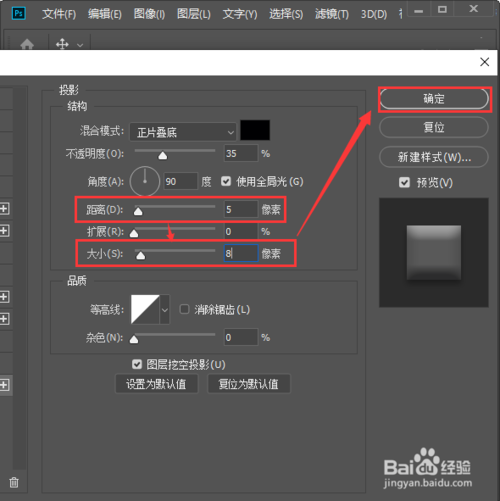Maximize the Photoshop window
500x501 pixels.
click(442, 10)
